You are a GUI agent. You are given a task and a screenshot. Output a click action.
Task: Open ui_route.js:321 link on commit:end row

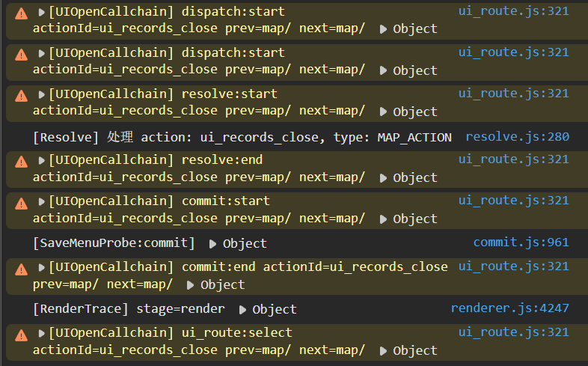pyautogui.click(x=514, y=266)
